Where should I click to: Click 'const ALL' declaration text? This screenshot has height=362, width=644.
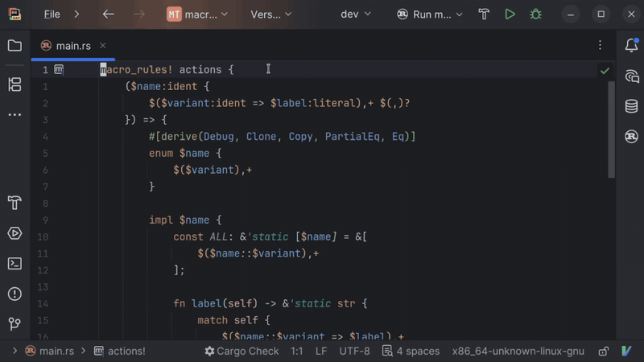click(200, 237)
